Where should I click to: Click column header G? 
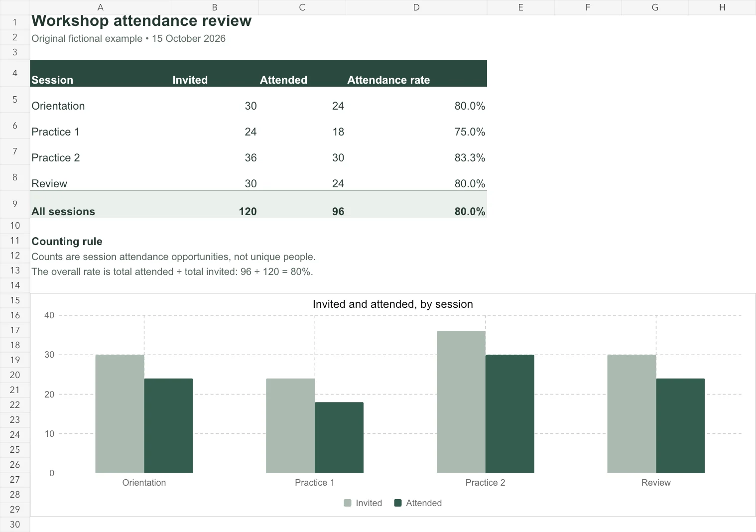655,7
